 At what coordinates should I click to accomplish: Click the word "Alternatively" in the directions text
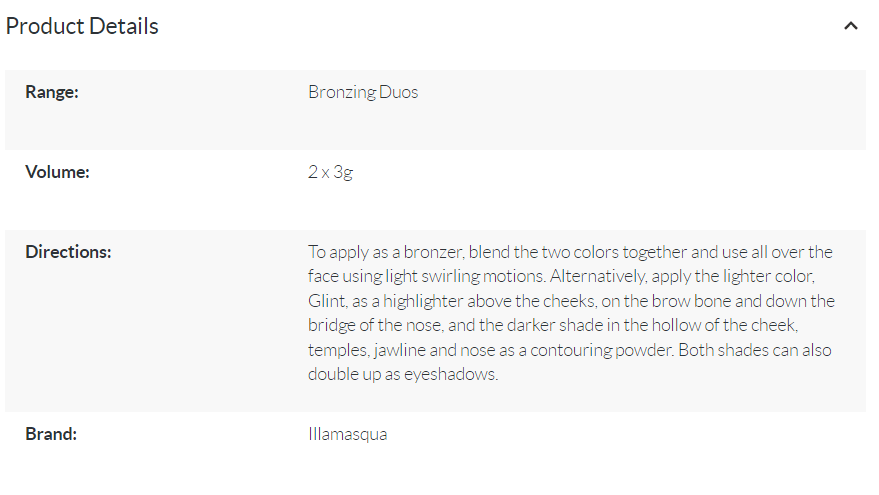tap(598, 276)
